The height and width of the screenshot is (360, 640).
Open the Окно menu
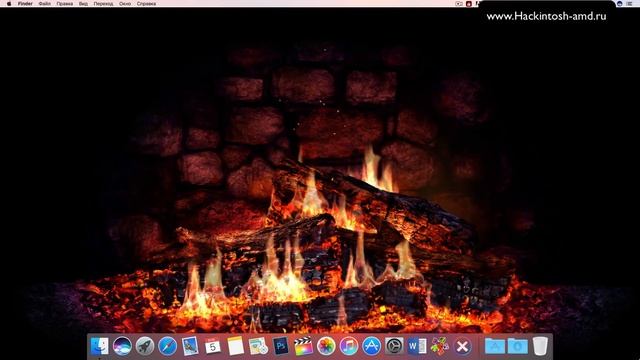pyautogui.click(x=125, y=4)
